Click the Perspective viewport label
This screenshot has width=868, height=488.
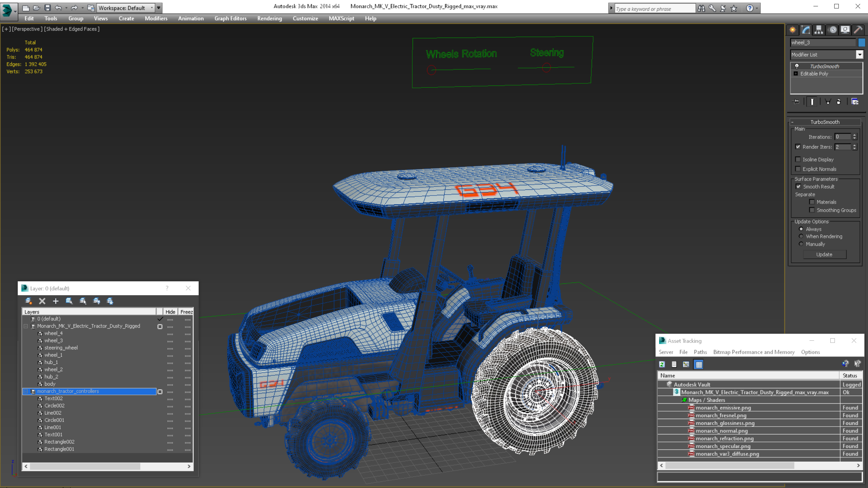click(27, 29)
